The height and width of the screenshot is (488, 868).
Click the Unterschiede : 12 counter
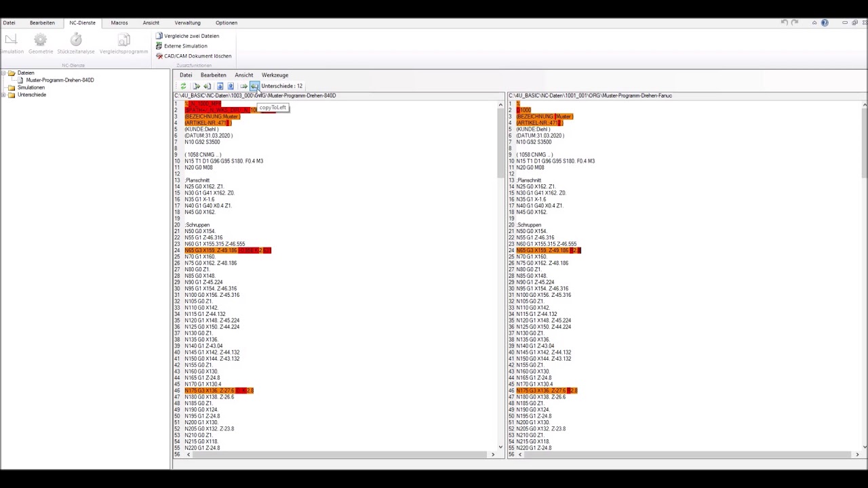(281, 86)
